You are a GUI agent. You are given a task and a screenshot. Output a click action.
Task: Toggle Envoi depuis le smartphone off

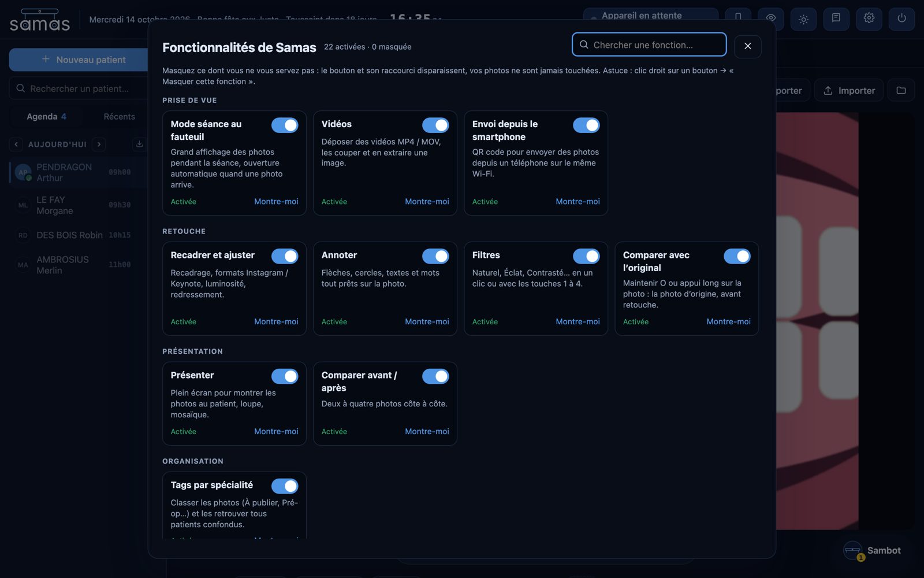click(586, 125)
